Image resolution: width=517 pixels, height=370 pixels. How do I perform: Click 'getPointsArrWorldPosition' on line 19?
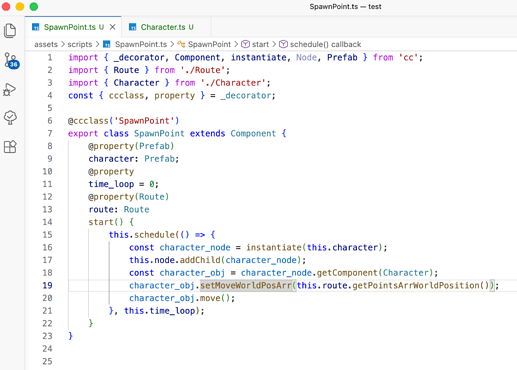pyautogui.click(x=416, y=285)
